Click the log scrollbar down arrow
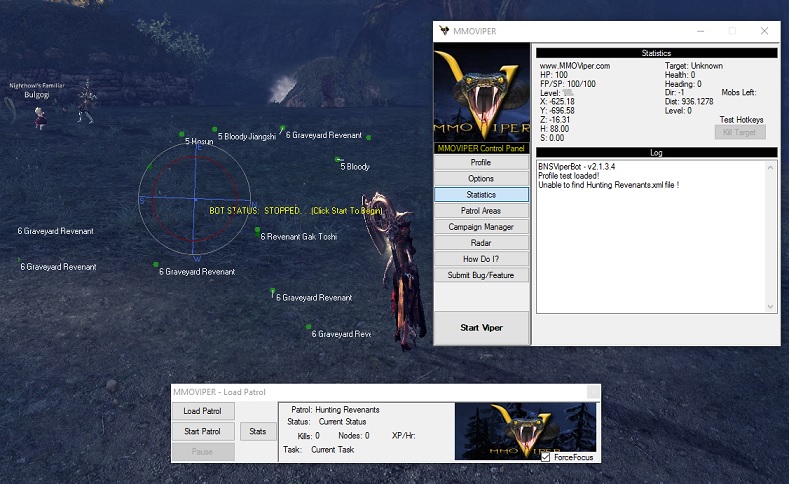Screen dimensions: 789x484 pyautogui.click(x=770, y=306)
